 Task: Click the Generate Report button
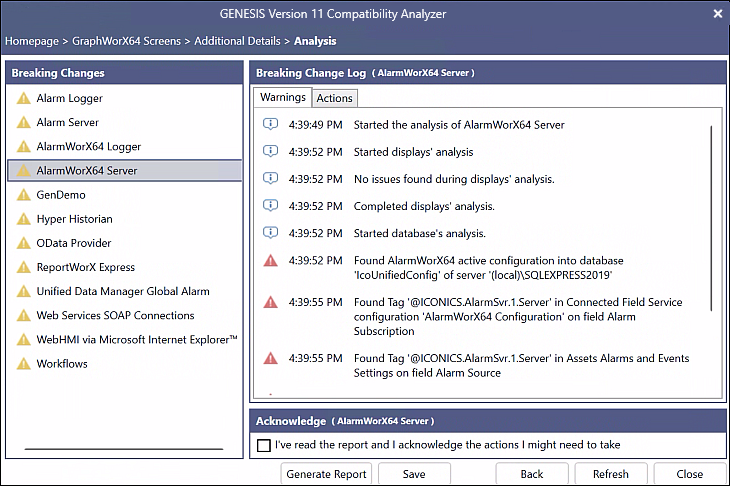[x=326, y=474]
